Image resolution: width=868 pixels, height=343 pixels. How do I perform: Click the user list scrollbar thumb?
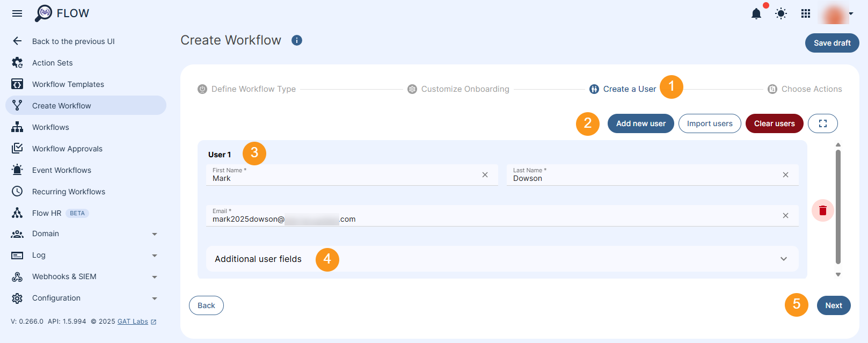point(838,207)
